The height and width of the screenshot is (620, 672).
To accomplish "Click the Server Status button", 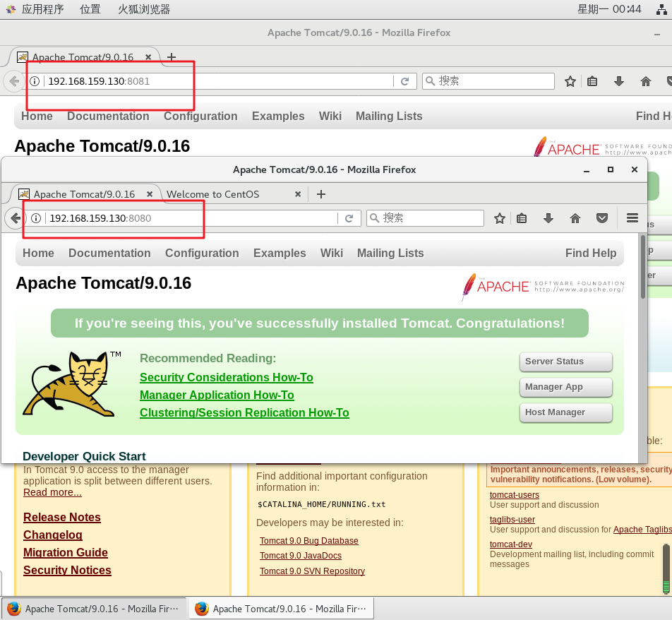I will 565,362.
